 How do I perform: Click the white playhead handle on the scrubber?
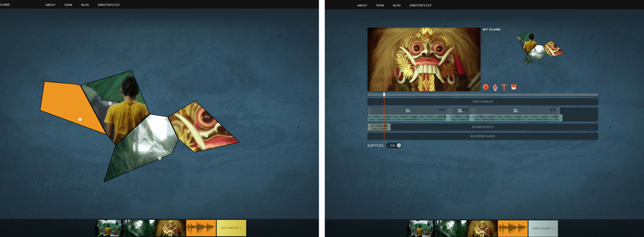click(x=384, y=95)
